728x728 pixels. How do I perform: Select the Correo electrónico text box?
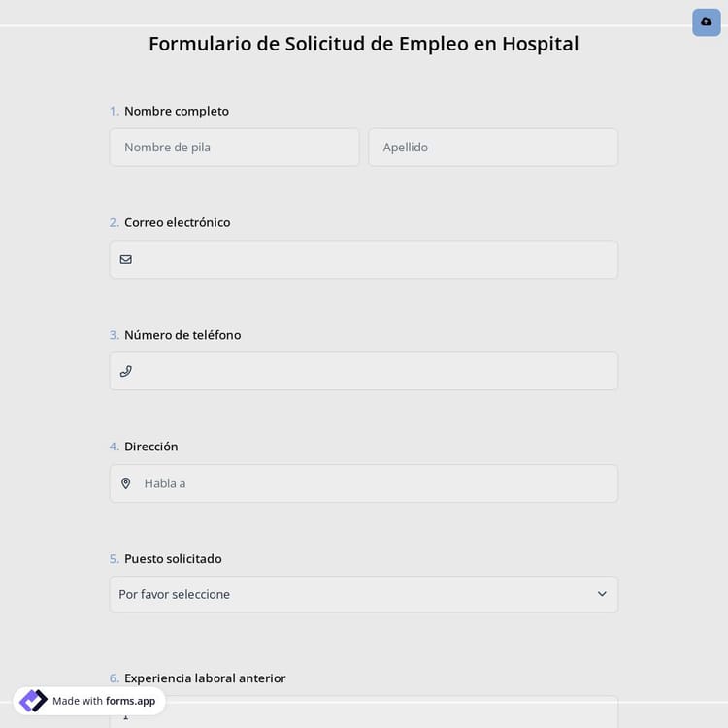click(374, 259)
